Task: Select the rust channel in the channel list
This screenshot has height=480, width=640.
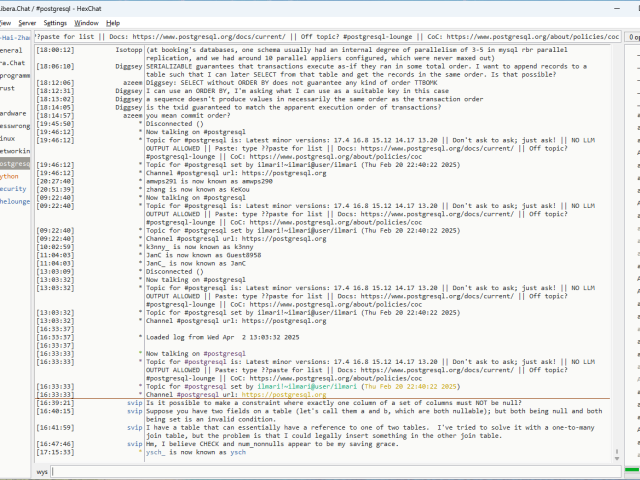Action: click(8, 88)
